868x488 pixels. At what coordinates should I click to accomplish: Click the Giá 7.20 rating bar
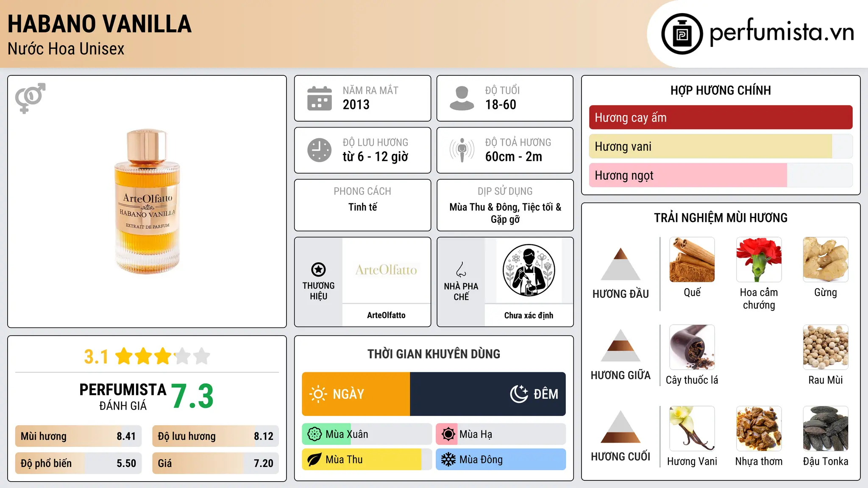point(215,463)
